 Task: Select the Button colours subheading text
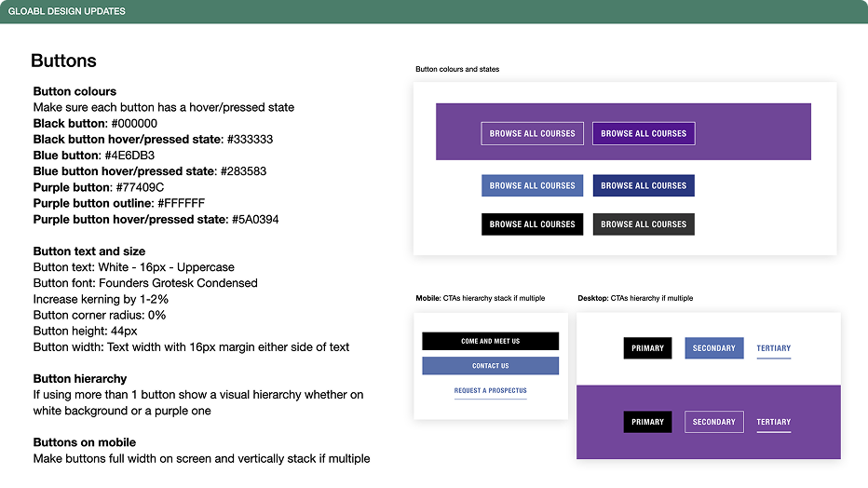(x=75, y=91)
